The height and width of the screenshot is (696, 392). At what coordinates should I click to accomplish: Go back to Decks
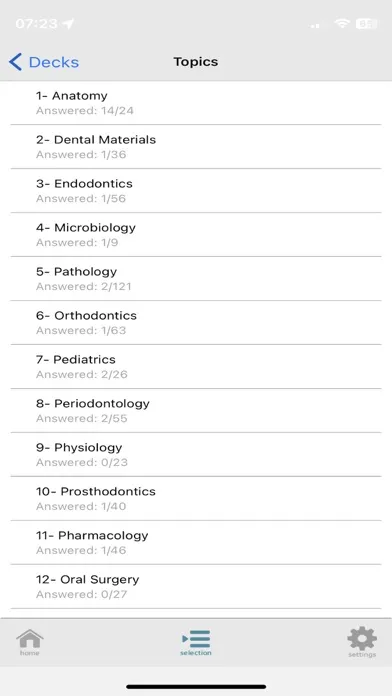[x=44, y=62]
